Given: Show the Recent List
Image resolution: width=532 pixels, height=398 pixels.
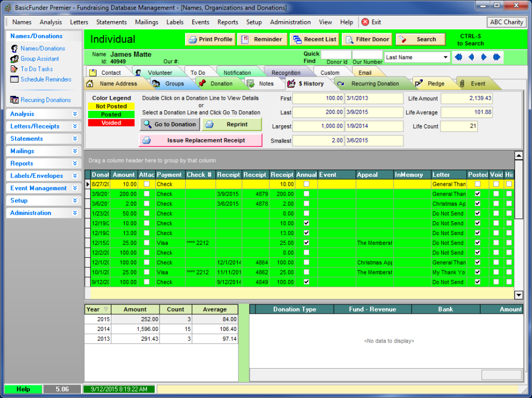Looking at the screenshot, I should [x=314, y=39].
